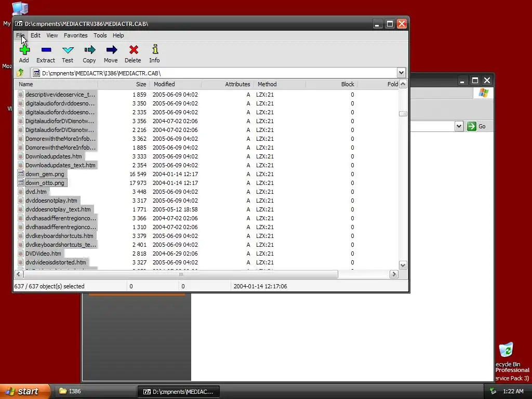Click the Copy toolbar icon
The image size is (532, 399).
point(89,50)
